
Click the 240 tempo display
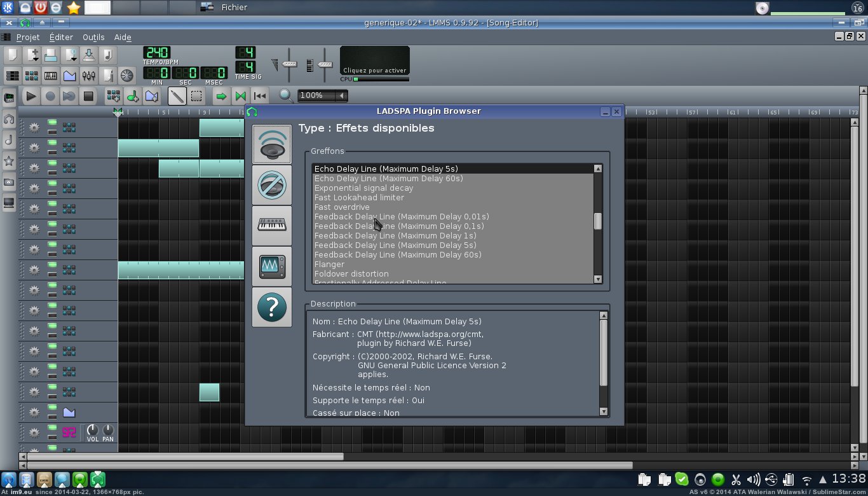point(156,52)
